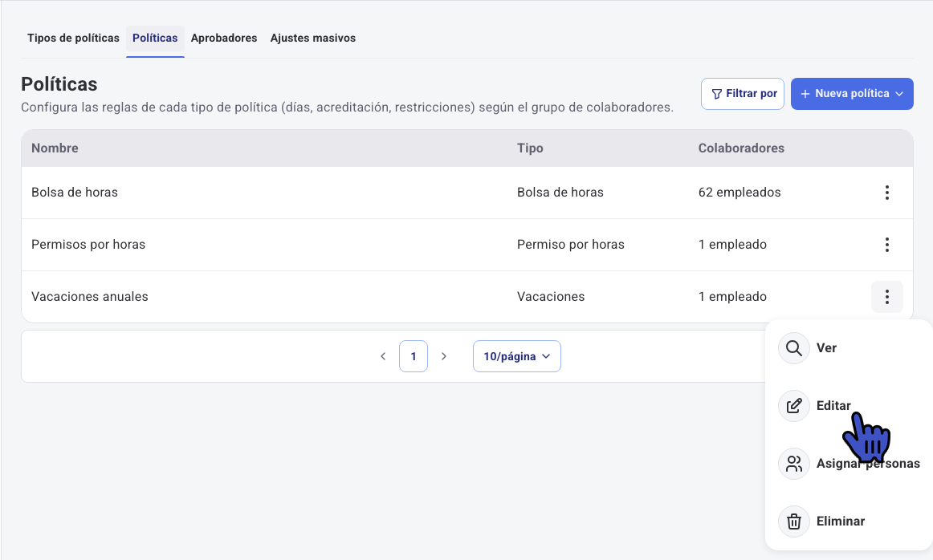Click the Nombre column header
933x560 pixels.
click(x=55, y=148)
